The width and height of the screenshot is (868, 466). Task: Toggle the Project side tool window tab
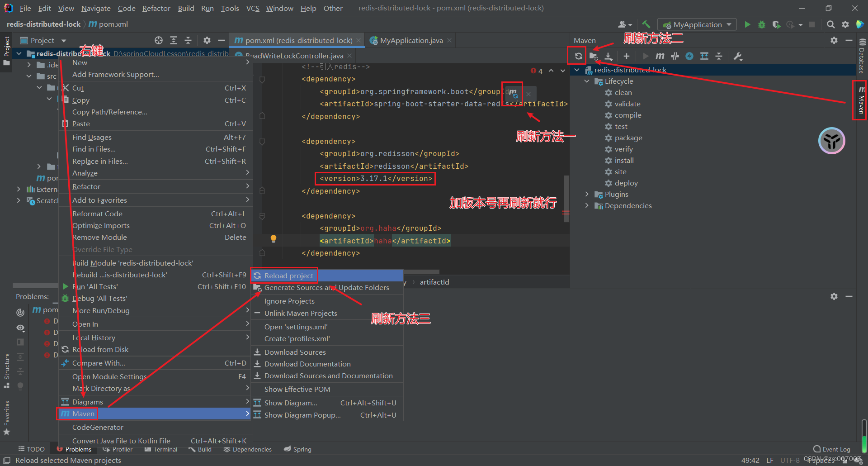point(6,50)
